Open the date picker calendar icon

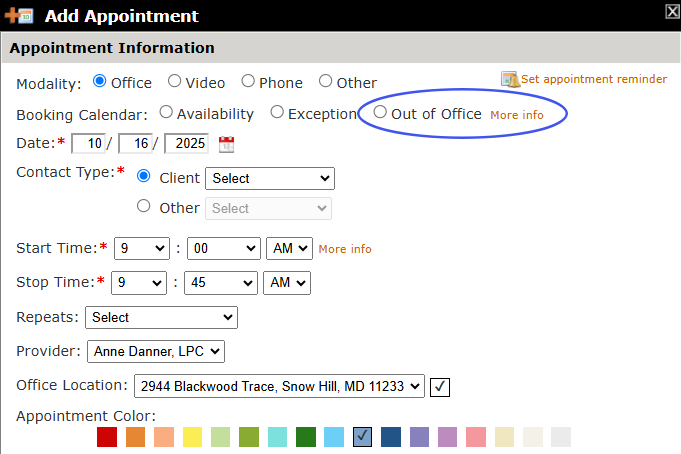(x=226, y=144)
